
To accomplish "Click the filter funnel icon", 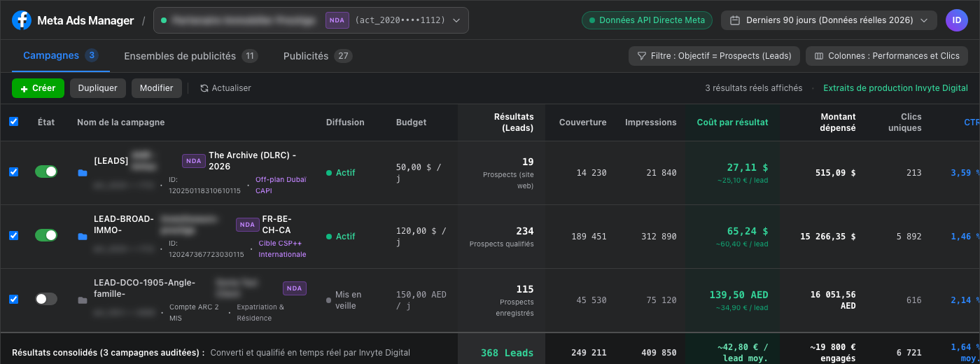I will [642, 56].
